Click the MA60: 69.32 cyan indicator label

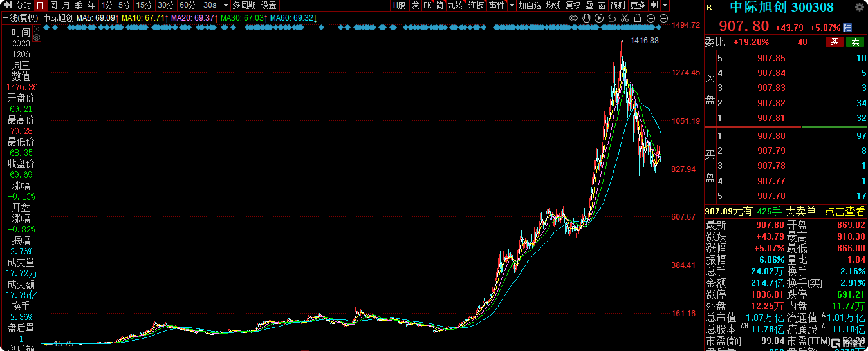(x=293, y=18)
